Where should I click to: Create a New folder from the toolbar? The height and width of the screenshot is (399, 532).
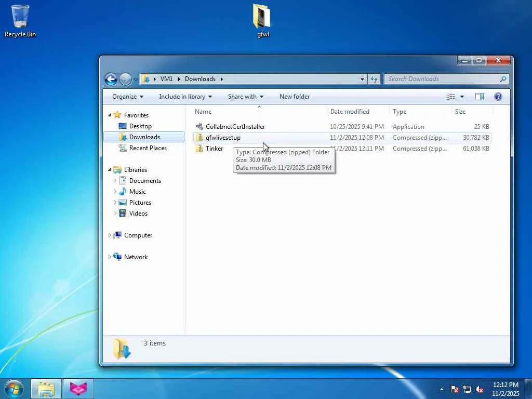(295, 97)
